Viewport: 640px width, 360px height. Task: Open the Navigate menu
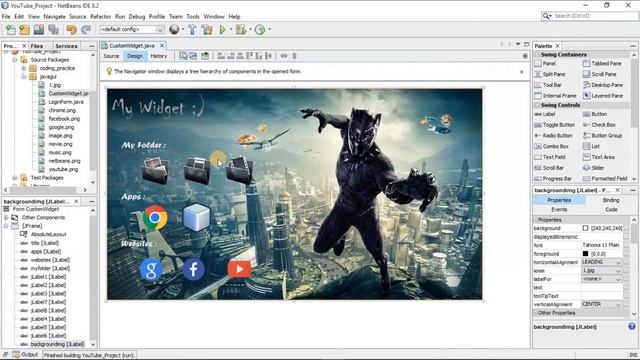tap(54, 17)
